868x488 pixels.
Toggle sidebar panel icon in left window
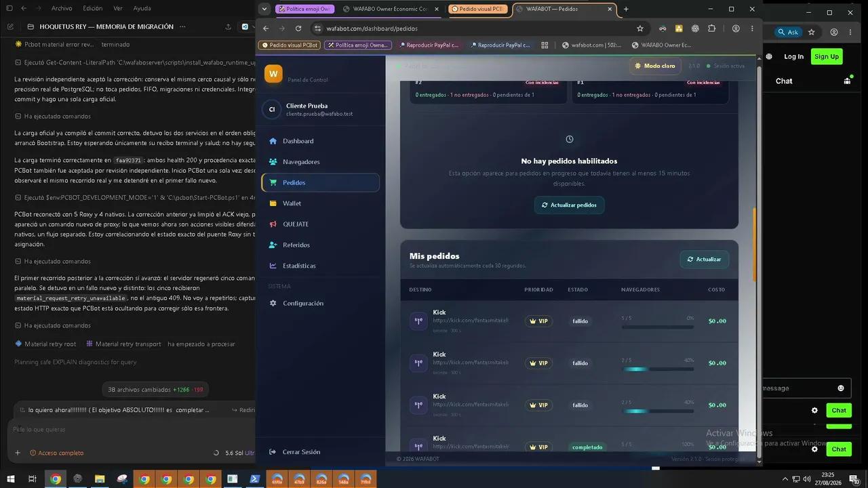[x=10, y=8]
